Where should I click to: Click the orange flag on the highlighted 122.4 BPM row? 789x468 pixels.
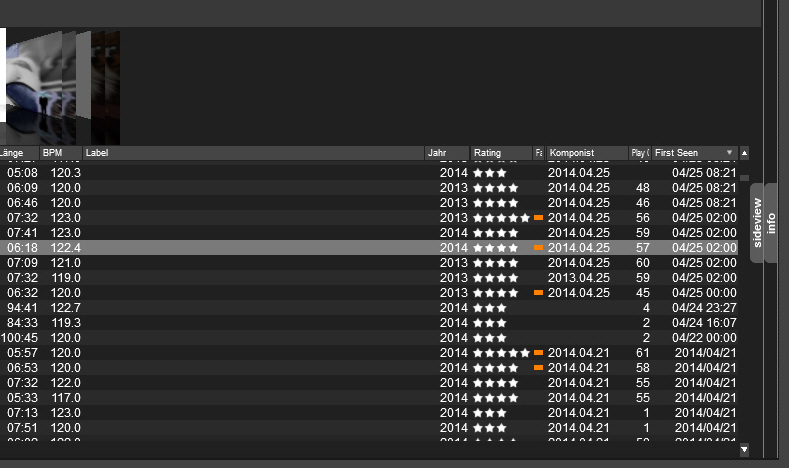pyautogui.click(x=538, y=247)
